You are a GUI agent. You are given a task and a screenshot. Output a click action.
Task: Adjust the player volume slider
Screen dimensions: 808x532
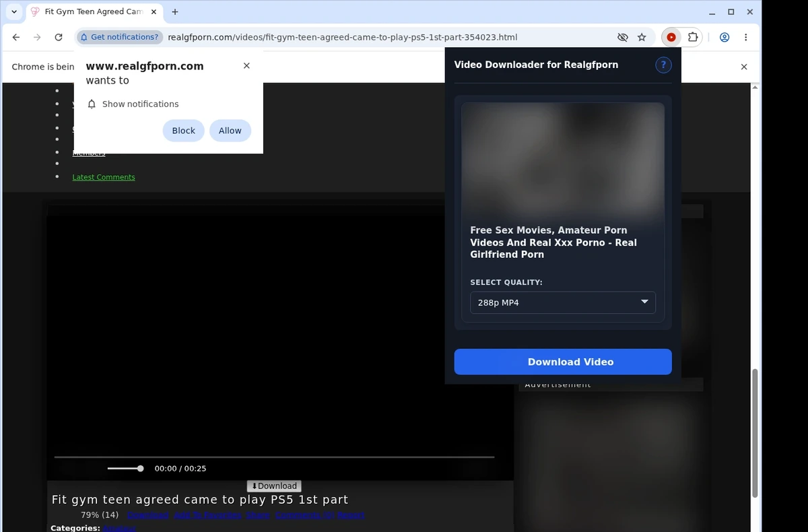[125, 468]
